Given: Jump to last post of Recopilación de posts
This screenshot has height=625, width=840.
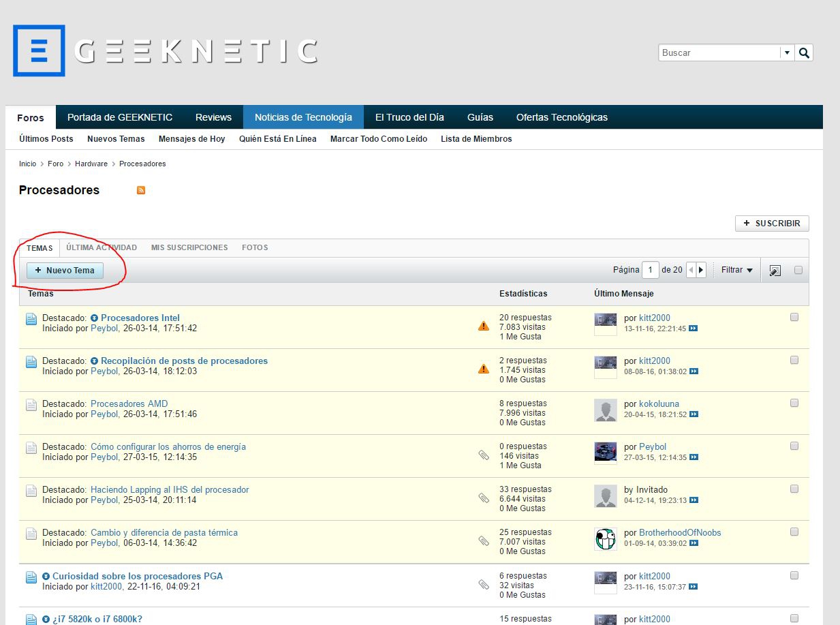Looking at the screenshot, I should [x=694, y=371].
